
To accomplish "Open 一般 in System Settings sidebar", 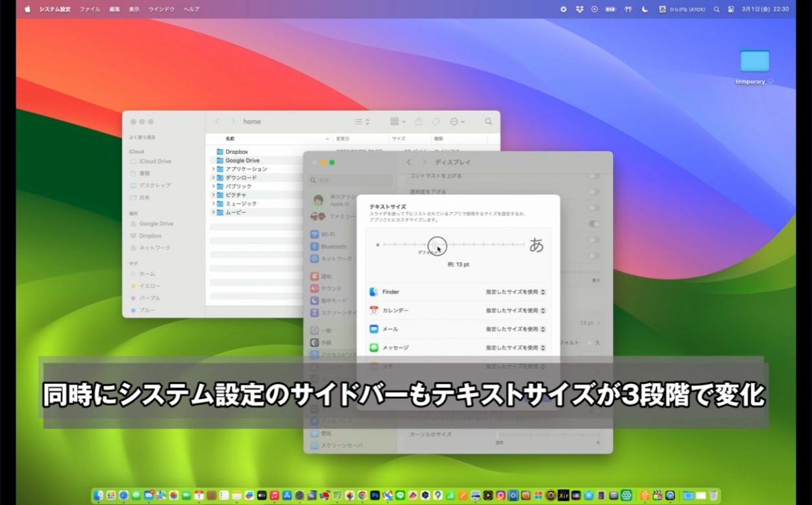I will point(321,331).
